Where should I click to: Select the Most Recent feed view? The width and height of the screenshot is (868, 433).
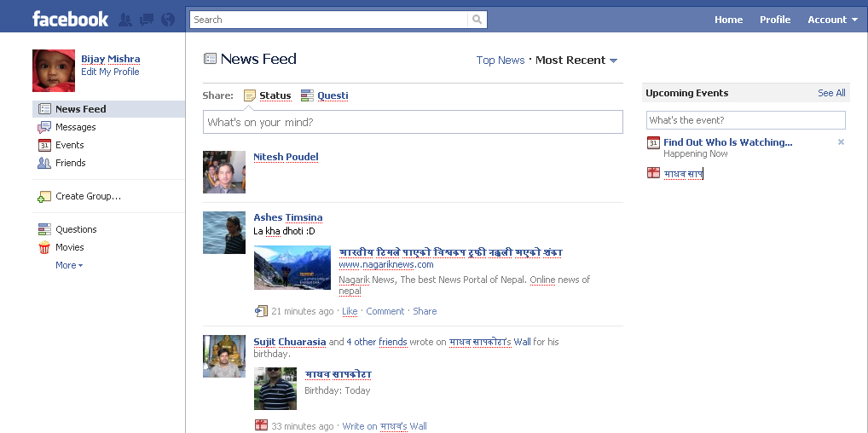point(570,61)
